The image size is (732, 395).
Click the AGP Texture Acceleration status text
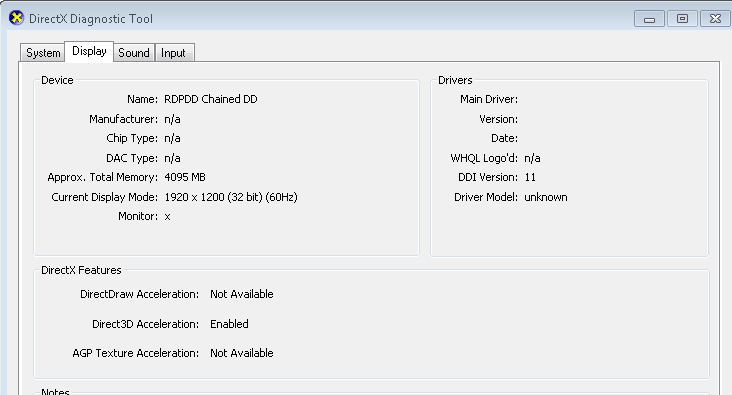click(242, 353)
